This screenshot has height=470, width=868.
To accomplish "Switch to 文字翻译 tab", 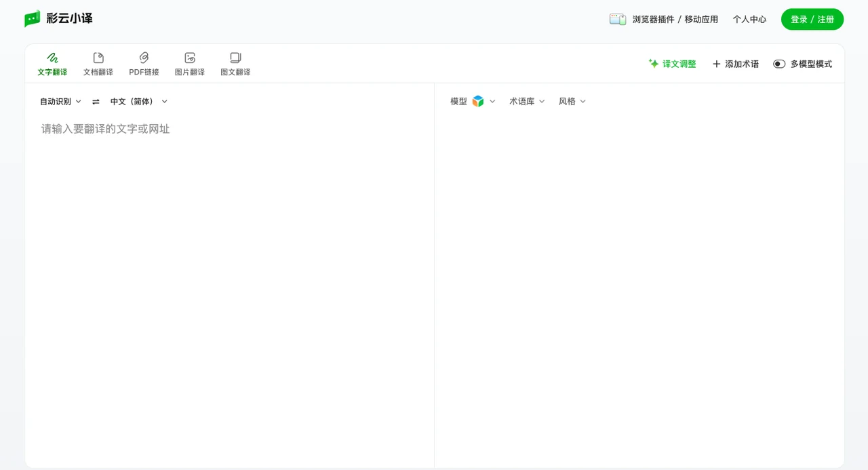I will pos(52,64).
